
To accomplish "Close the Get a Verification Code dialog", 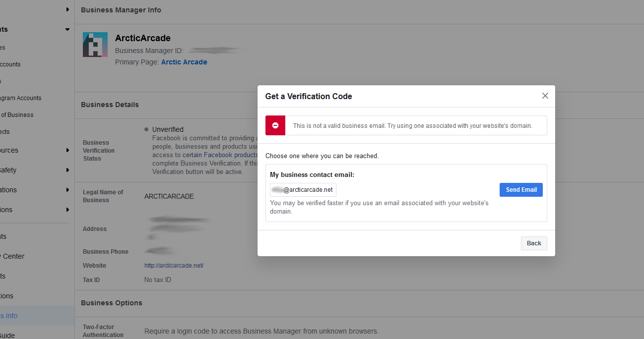I will tap(545, 96).
